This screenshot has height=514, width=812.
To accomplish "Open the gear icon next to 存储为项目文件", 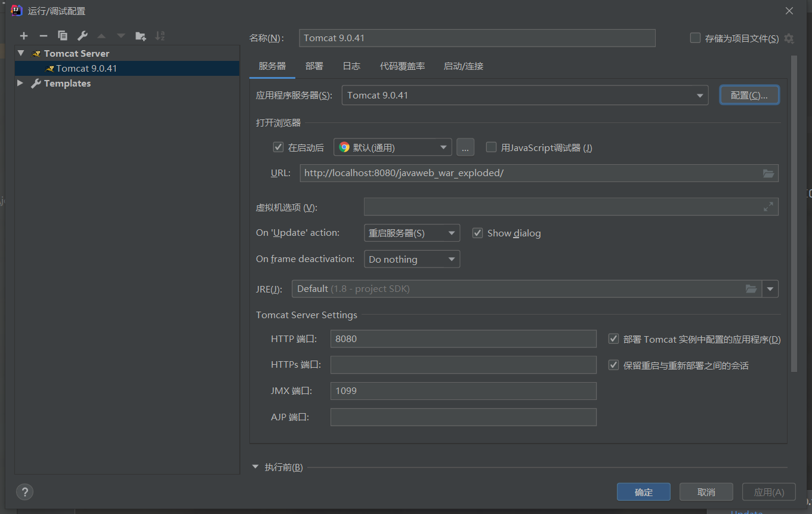I will click(789, 38).
